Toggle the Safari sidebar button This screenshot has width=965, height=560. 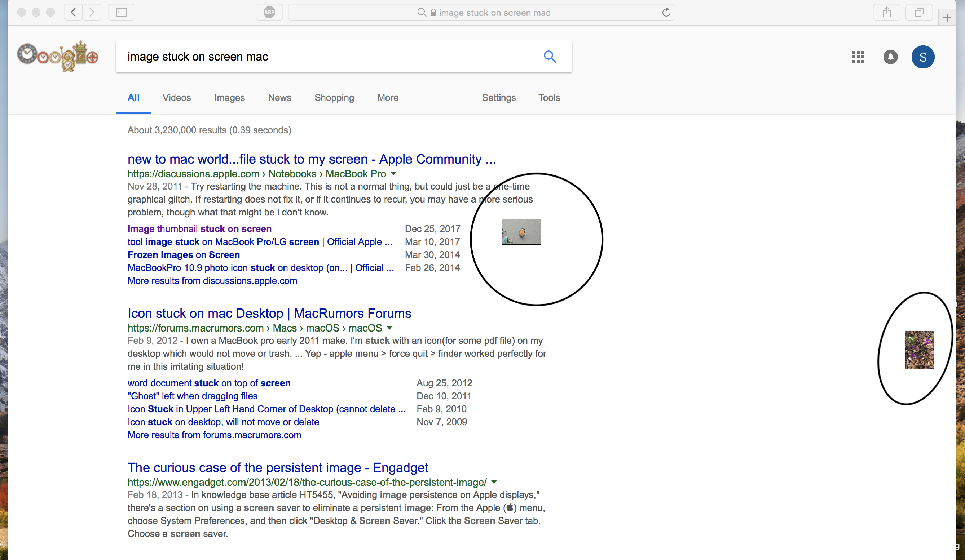pyautogui.click(x=122, y=12)
